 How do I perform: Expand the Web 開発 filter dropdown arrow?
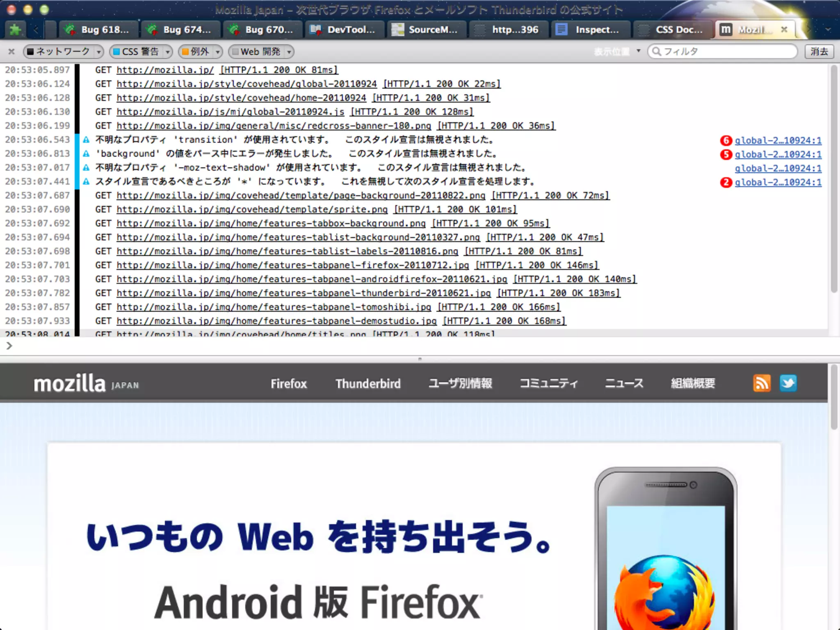pyautogui.click(x=289, y=52)
